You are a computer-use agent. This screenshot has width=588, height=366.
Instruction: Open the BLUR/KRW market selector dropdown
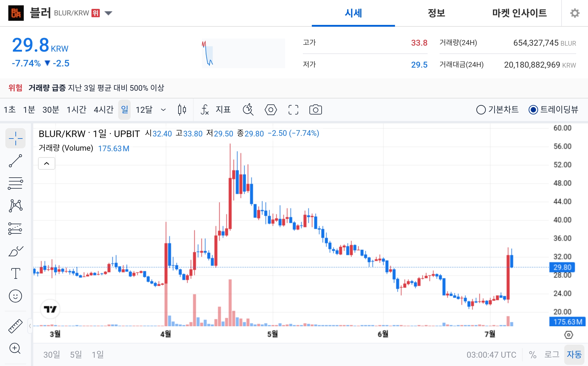[108, 13]
